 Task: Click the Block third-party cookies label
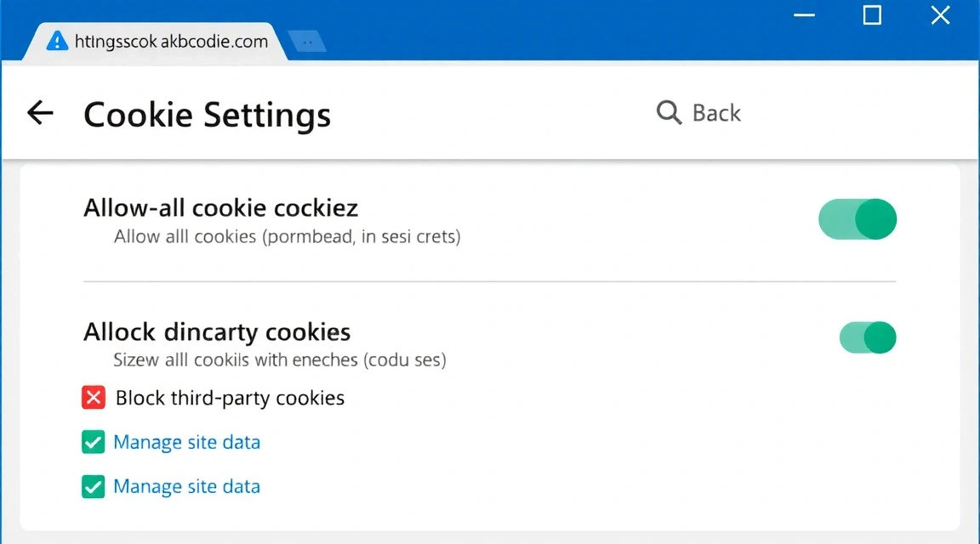(x=230, y=398)
